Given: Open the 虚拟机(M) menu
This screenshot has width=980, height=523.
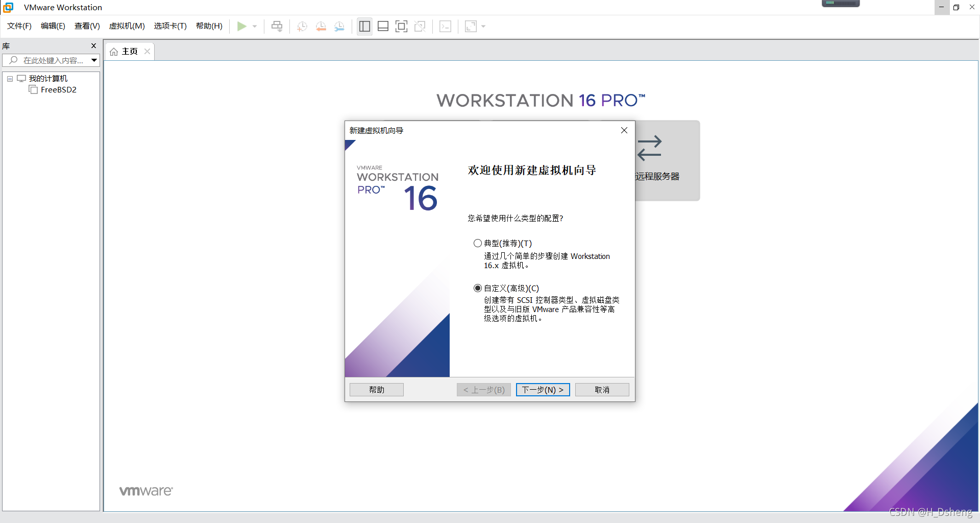Looking at the screenshot, I should (x=127, y=26).
